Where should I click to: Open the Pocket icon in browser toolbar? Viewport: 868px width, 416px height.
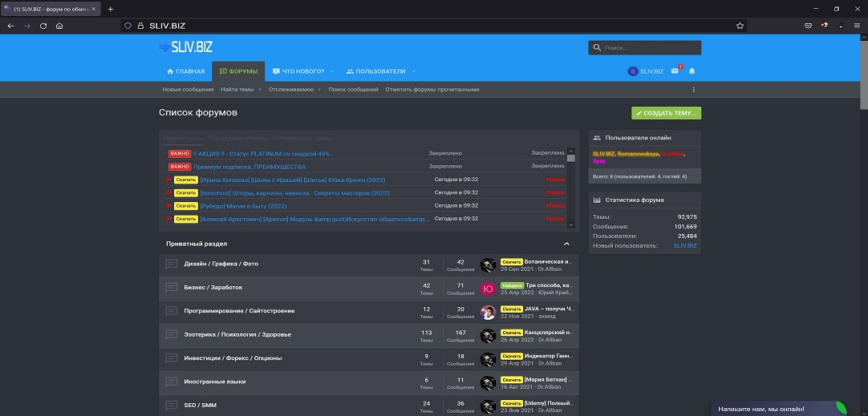[808, 26]
